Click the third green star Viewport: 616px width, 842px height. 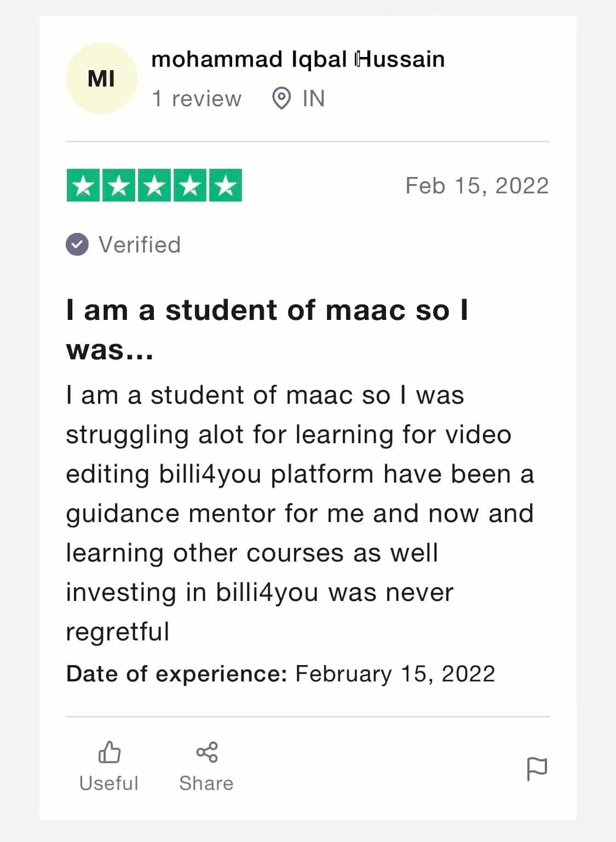[x=154, y=186]
